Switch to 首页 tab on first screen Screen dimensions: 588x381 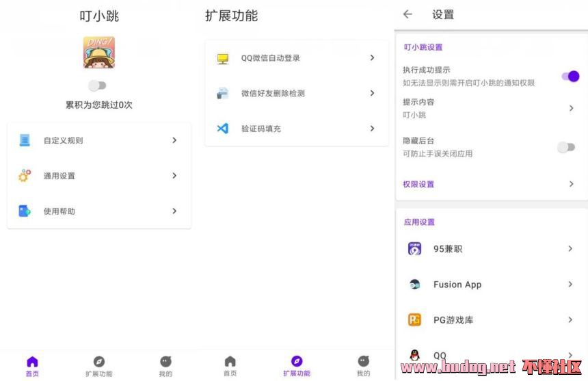pyautogui.click(x=32, y=367)
